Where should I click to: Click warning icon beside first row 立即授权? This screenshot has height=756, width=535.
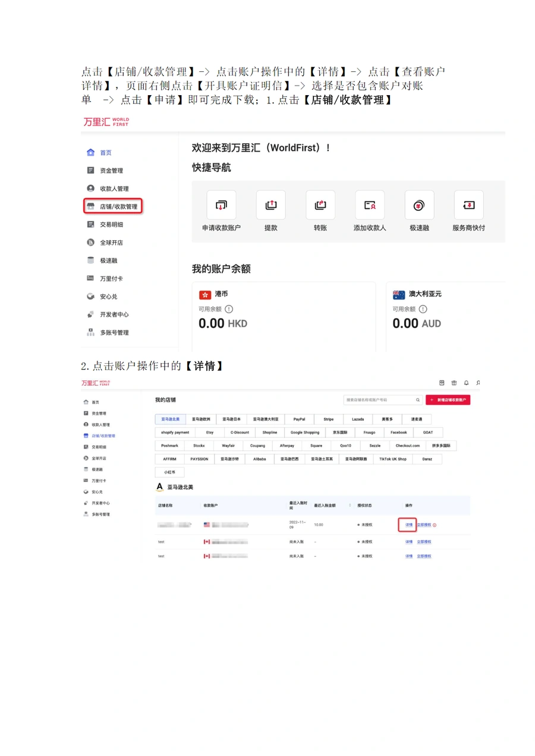[435, 525]
